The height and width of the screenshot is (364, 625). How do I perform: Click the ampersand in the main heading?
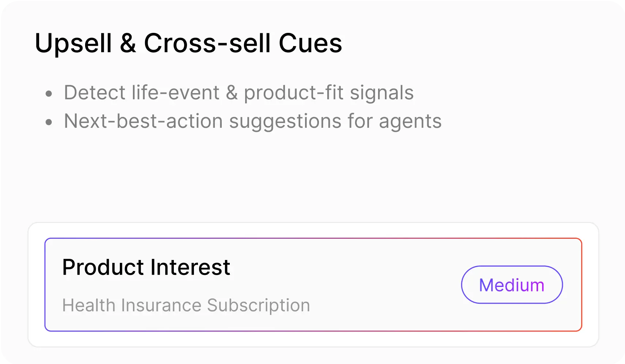coord(128,43)
